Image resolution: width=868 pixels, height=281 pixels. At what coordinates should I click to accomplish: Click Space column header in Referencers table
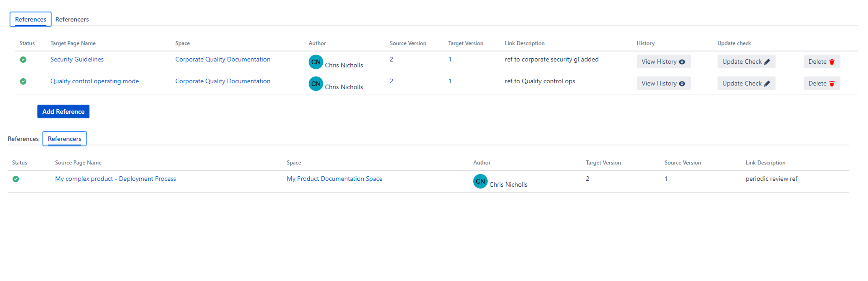point(293,163)
